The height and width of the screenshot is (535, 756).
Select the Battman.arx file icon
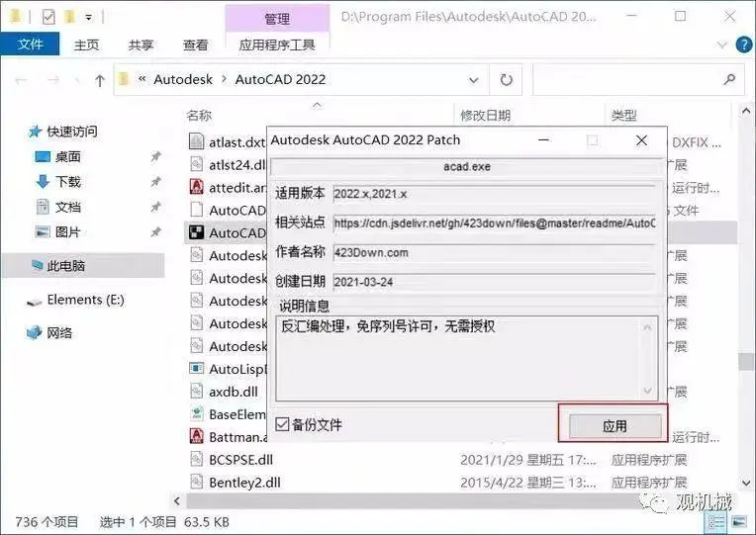click(x=196, y=437)
